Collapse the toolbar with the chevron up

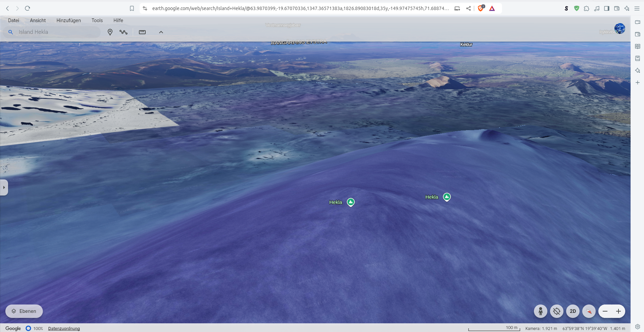(x=161, y=32)
